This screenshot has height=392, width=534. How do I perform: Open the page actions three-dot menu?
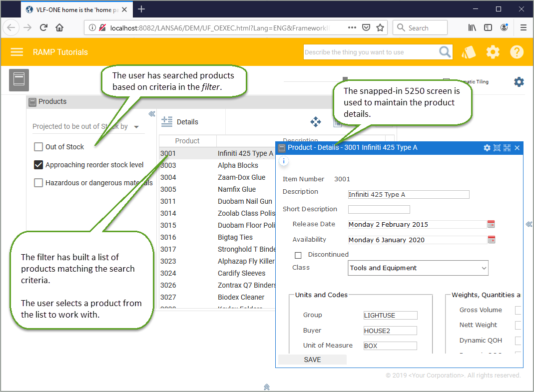[x=352, y=27]
